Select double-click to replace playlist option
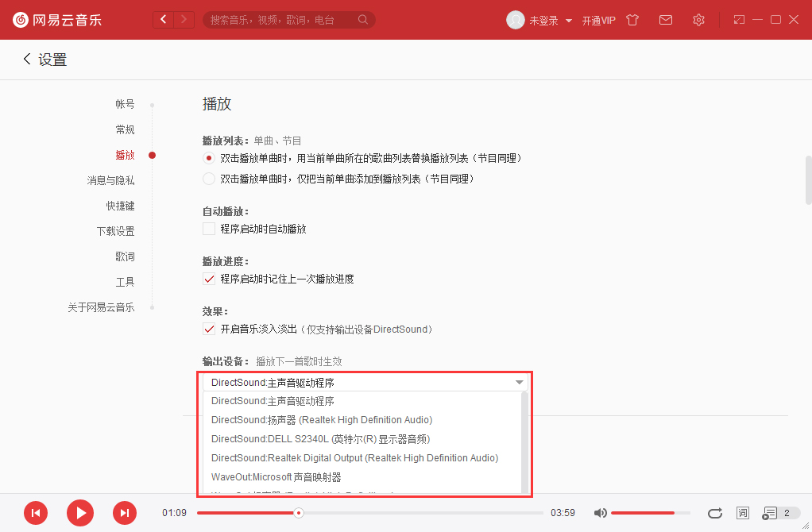The width and height of the screenshot is (812, 532). click(209, 157)
